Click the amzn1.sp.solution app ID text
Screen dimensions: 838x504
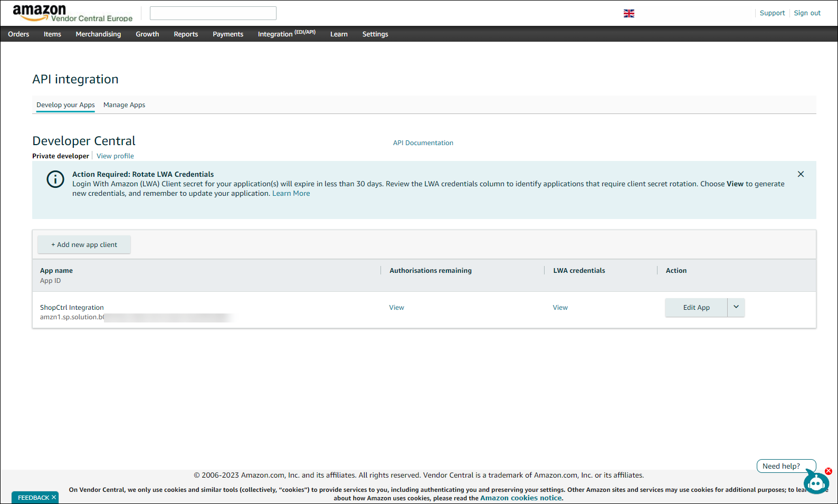pos(72,317)
